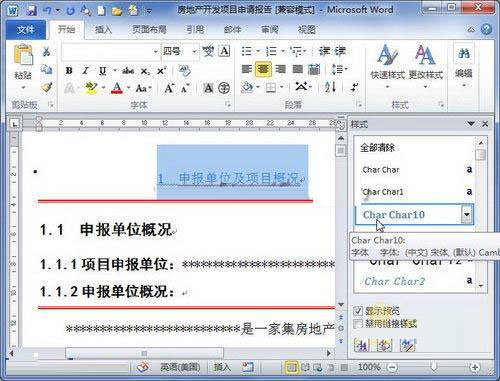Toggle center alignment
The image size is (500, 381).
pos(263,69)
